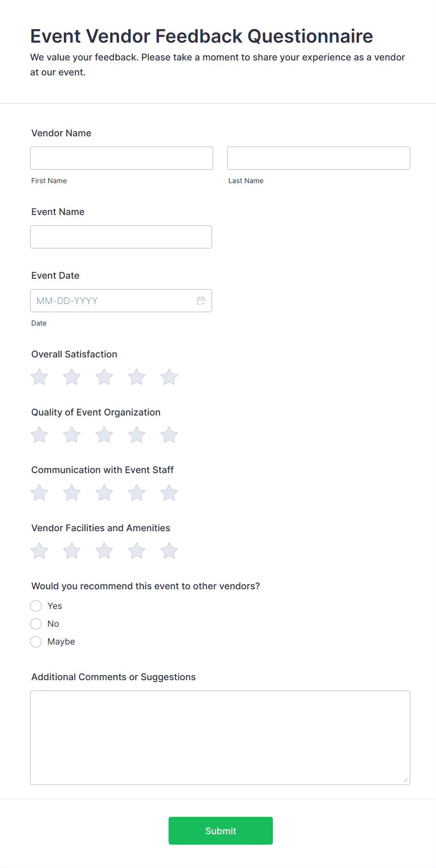Select Maybe for recommending the event

[36, 641]
